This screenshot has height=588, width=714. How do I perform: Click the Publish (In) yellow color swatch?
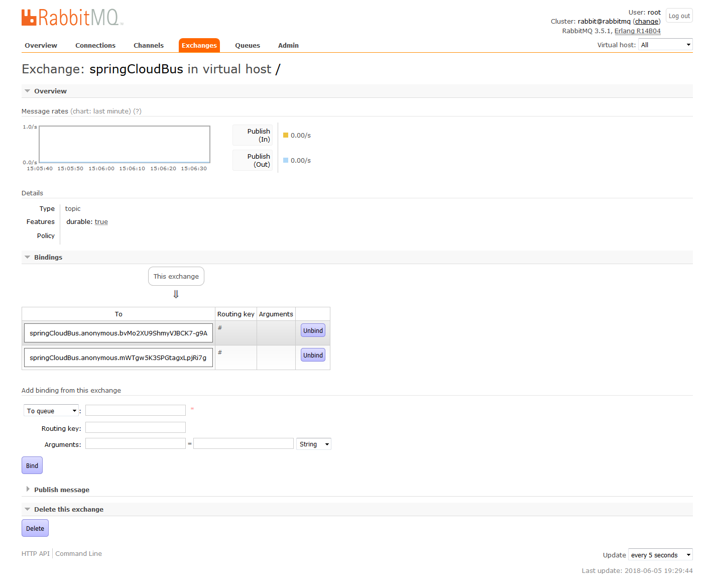coord(286,135)
